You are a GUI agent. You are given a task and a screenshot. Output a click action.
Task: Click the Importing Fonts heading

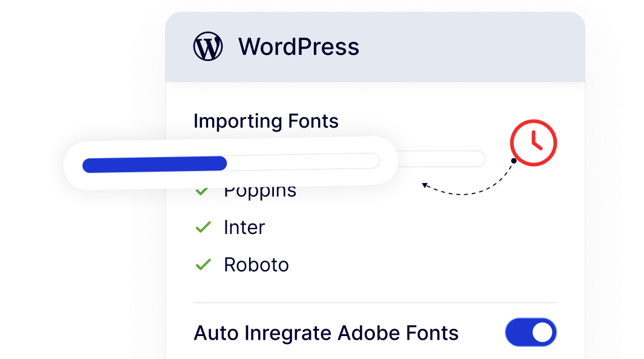pyautogui.click(x=265, y=121)
